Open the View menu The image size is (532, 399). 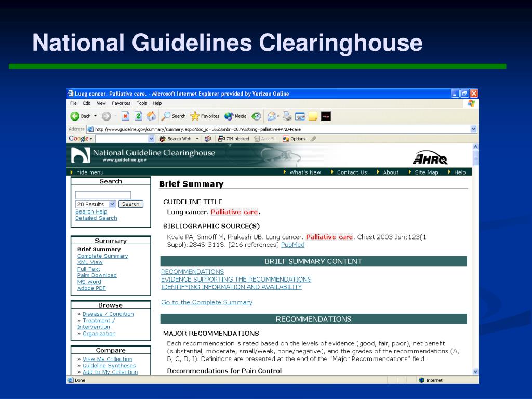101,103
